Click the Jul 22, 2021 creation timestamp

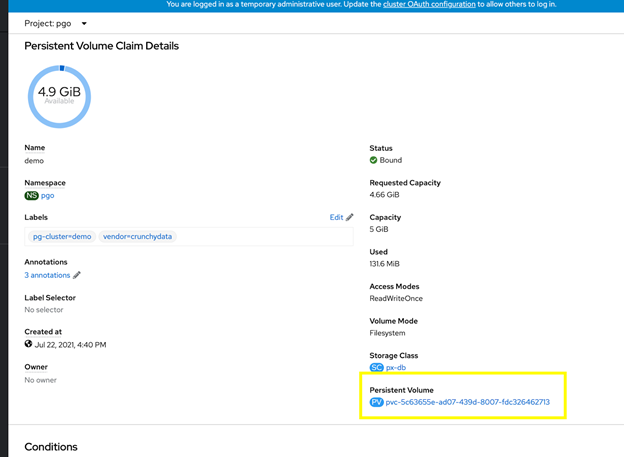tap(70, 344)
